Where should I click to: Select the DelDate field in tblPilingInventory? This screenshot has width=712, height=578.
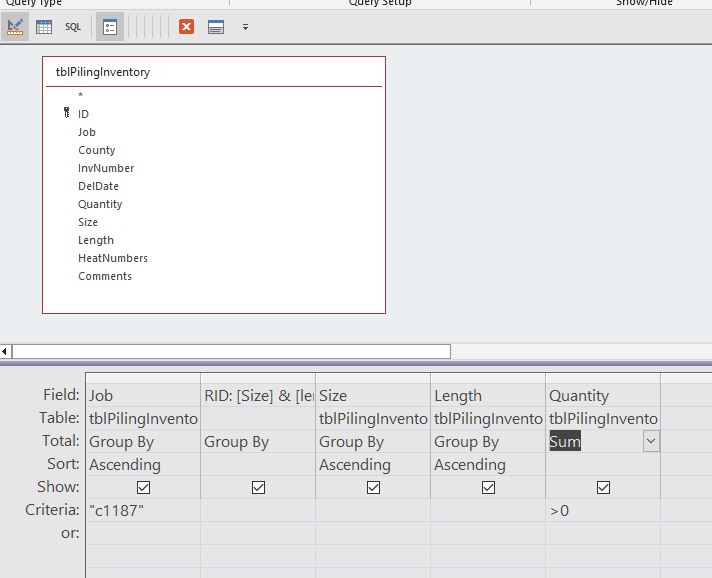[x=98, y=186]
